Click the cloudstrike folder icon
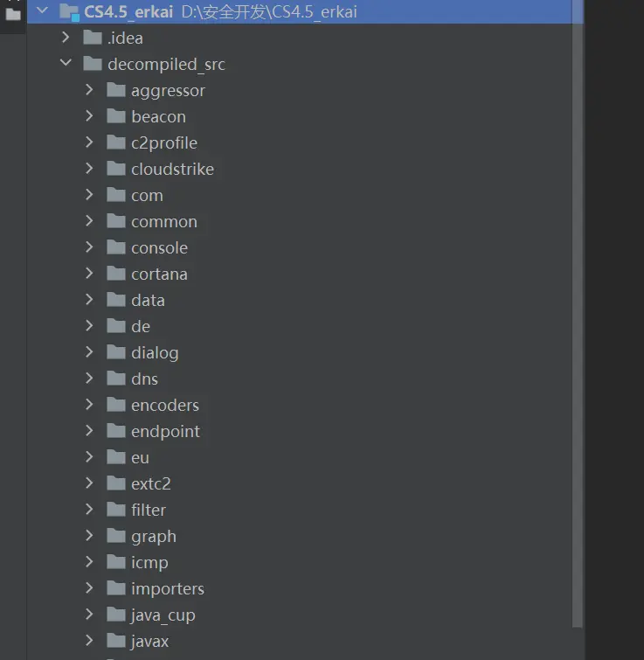The height and width of the screenshot is (660, 644). [x=116, y=169]
